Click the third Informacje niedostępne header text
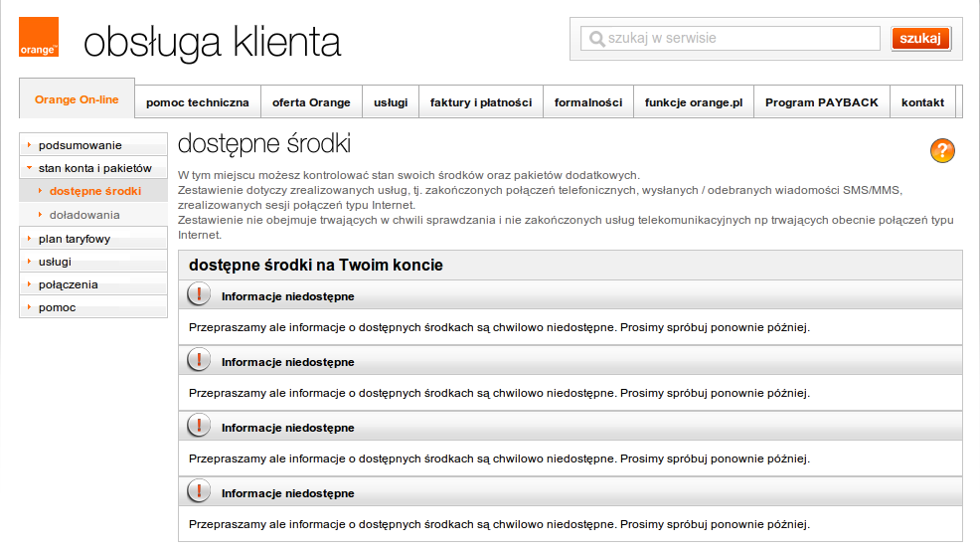This screenshot has height=551, width=980. tap(287, 428)
